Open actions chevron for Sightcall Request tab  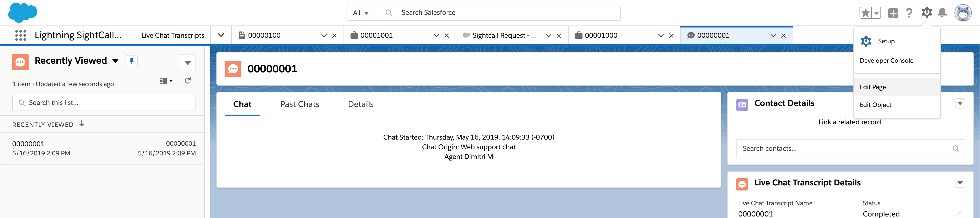(x=549, y=35)
